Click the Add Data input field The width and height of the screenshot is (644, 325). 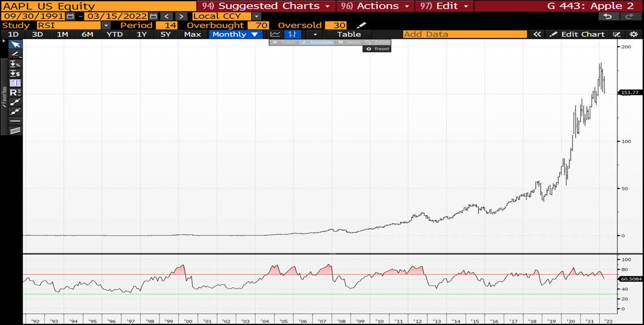(465, 35)
